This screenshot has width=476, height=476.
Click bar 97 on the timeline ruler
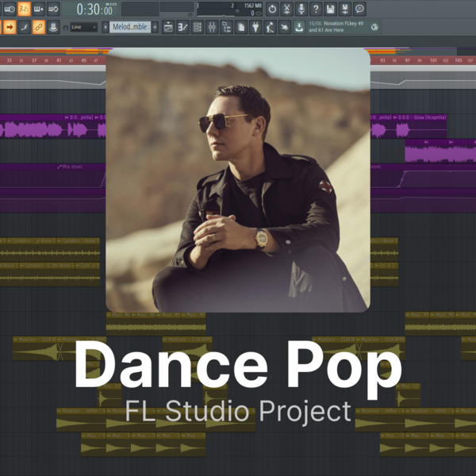408,60
